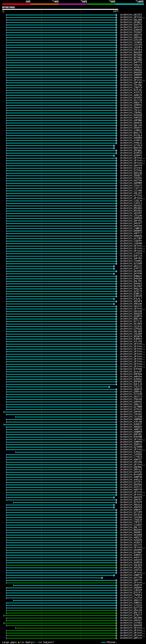This screenshot has height=644, width=146.
Task: Select the UniRef100_Q86QS5 label
Action: pos(131,314)
